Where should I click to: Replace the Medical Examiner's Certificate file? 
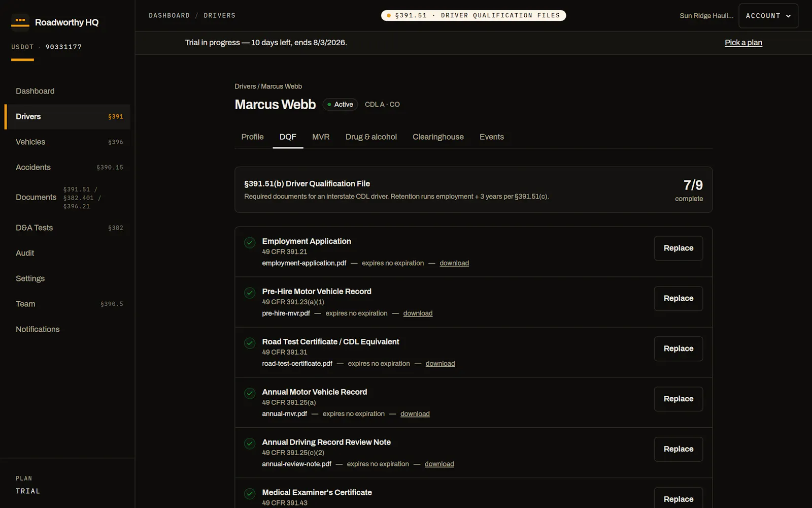[x=679, y=499]
